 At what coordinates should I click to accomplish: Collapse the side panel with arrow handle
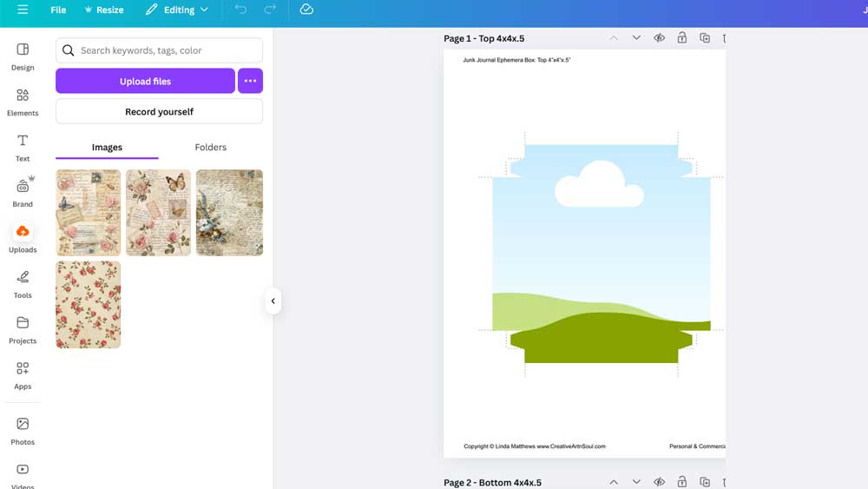point(273,301)
